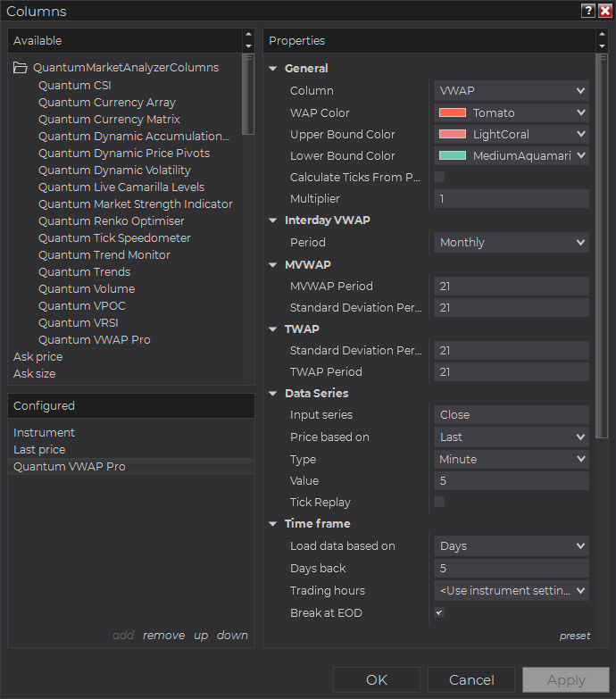Close the Columns dialog window
616x699 pixels.
click(605, 11)
